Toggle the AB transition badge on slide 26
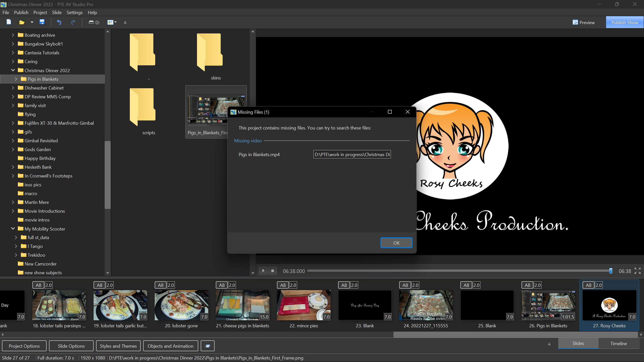This screenshot has width=644, height=362. 527,285
